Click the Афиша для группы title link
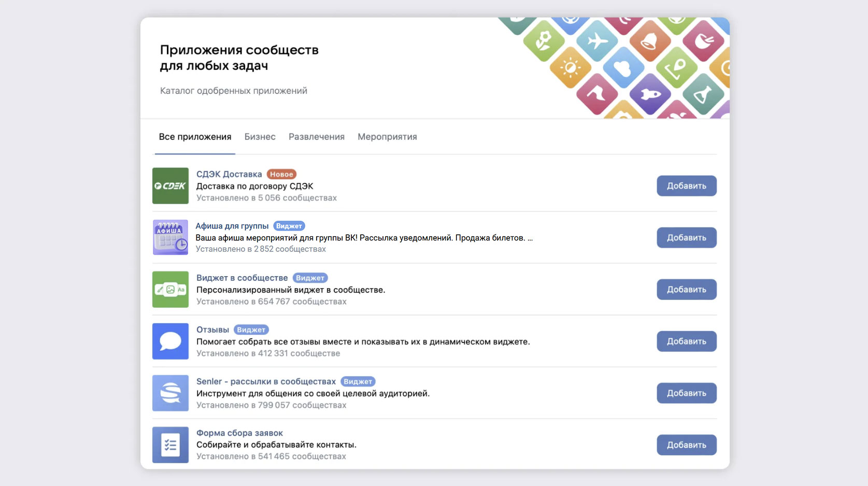 232,226
